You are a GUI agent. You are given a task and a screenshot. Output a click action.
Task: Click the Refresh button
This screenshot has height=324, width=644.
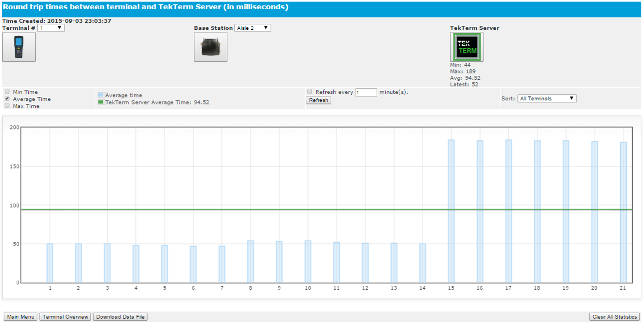click(318, 100)
